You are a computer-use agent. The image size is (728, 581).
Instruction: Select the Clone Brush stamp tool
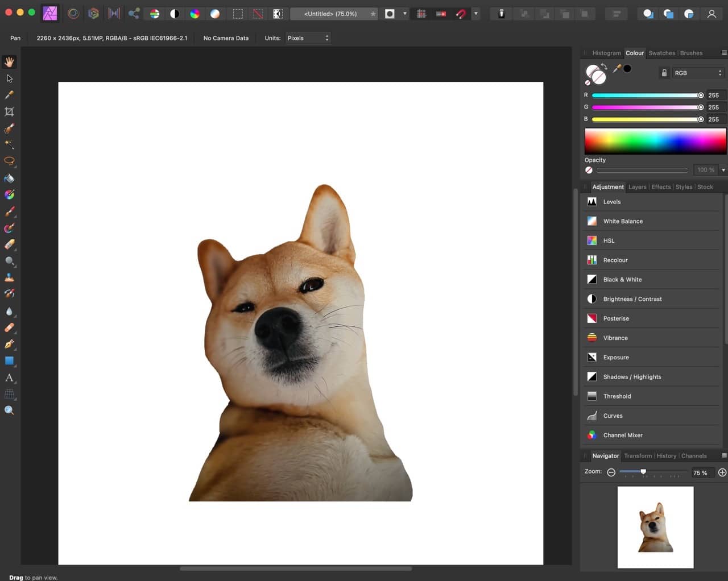pyautogui.click(x=9, y=277)
